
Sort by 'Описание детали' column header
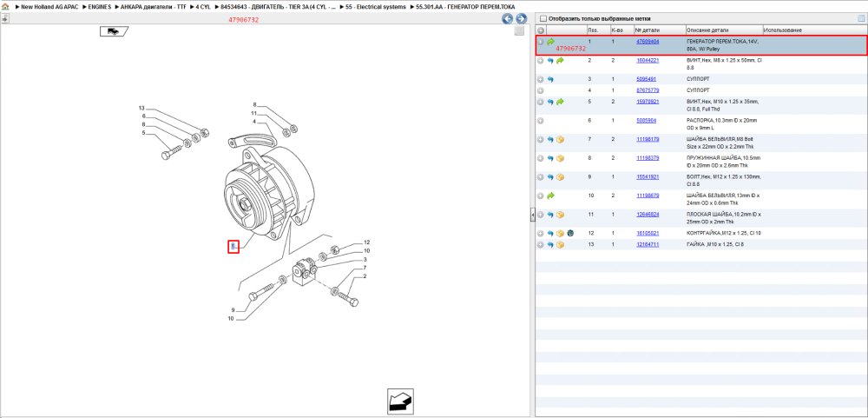707,30
